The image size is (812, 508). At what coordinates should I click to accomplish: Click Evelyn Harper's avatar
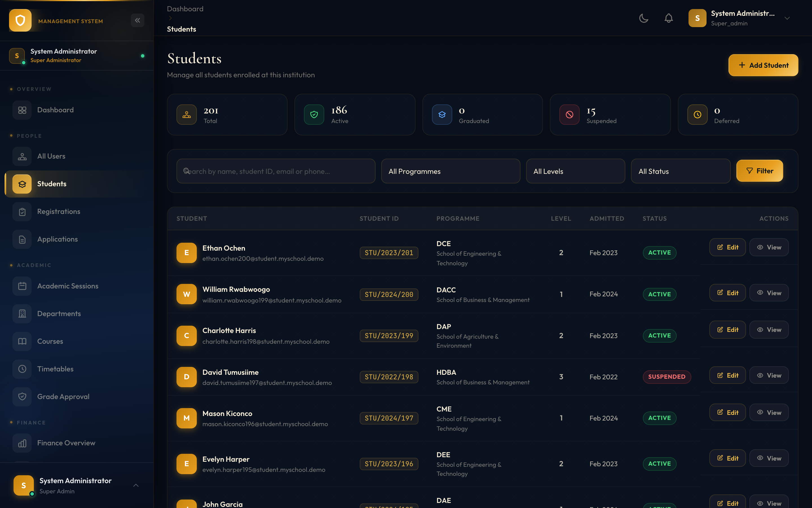tap(187, 464)
